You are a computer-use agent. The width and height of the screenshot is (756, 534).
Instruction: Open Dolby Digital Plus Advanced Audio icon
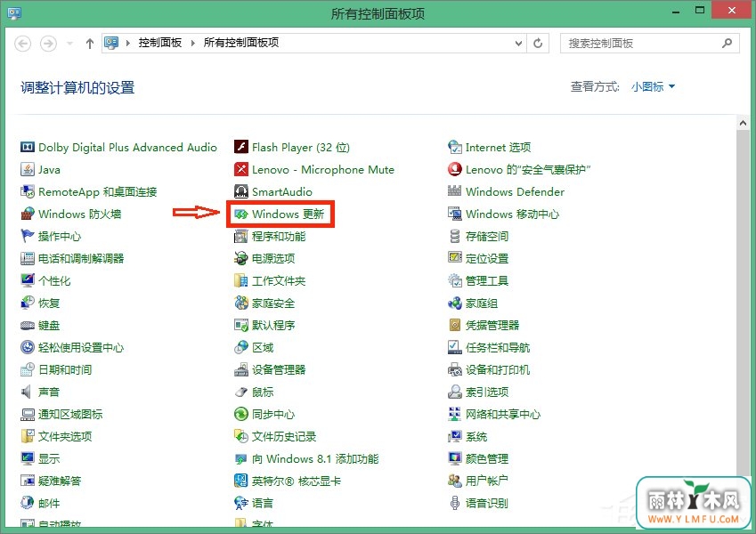coord(28,147)
